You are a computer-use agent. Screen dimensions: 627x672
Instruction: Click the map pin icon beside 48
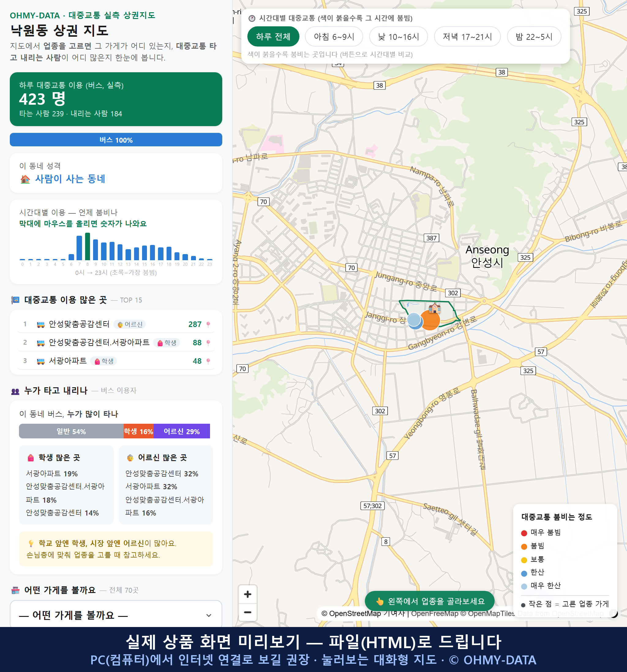pyautogui.click(x=208, y=361)
